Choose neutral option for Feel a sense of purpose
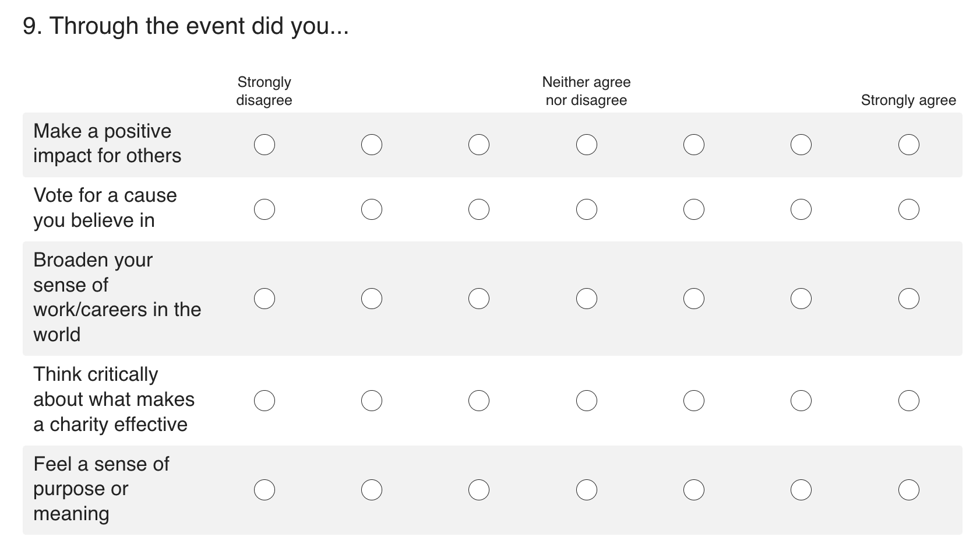Image resolution: width=980 pixels, height=554 pixels. (x=586, y=490)
